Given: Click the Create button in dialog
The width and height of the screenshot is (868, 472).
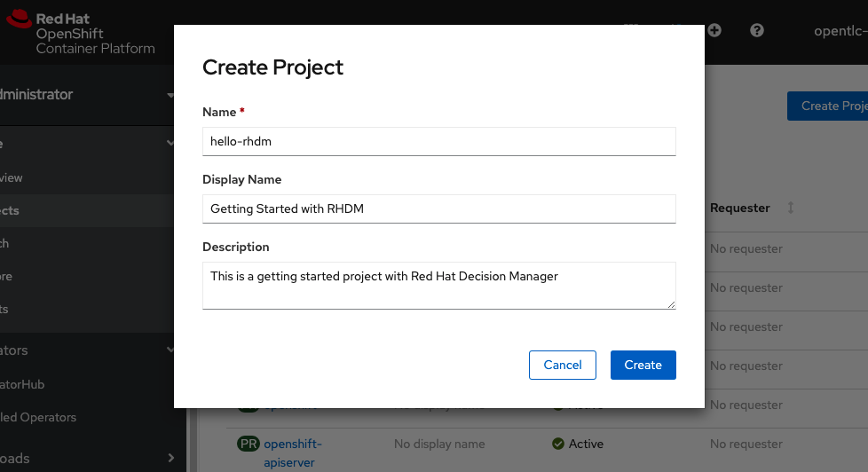Looking at the screenshot, I should tap(643, 365).
